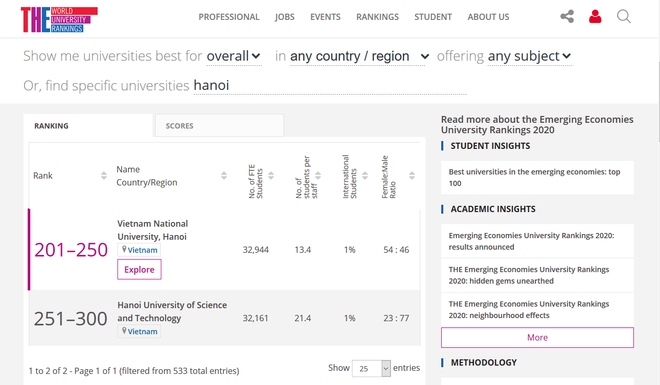Click the ACADEMIC INSIGHTS heading

pos(493,209)
